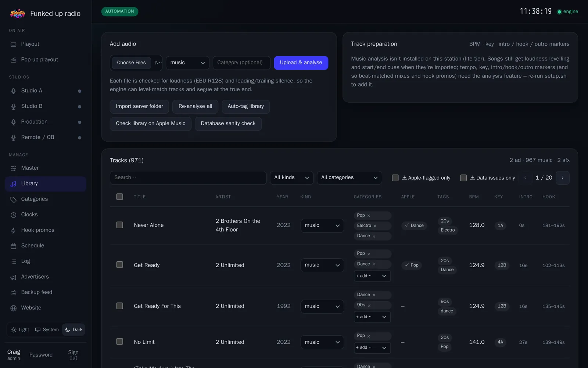Open the Log list icon

14,261
